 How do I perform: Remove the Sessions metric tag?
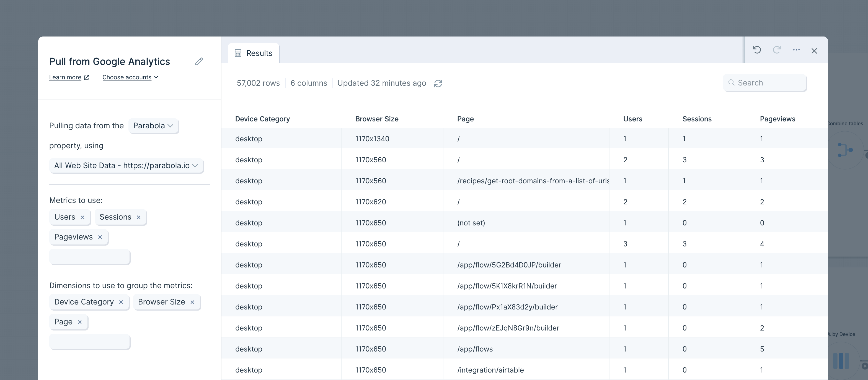point(138,217)
